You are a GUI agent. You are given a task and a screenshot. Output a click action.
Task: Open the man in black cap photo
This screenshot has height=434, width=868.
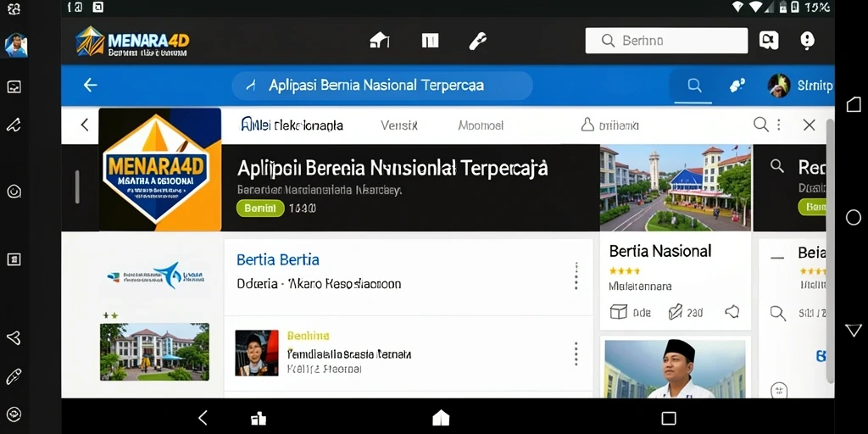click(x=676, y=370)
